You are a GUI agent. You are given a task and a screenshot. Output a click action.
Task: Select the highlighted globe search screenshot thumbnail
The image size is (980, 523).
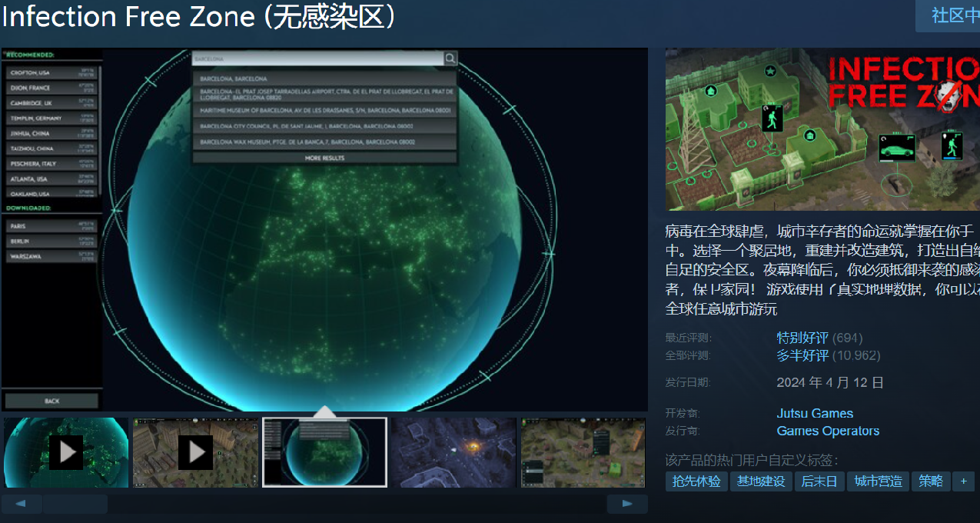(324, 452)
